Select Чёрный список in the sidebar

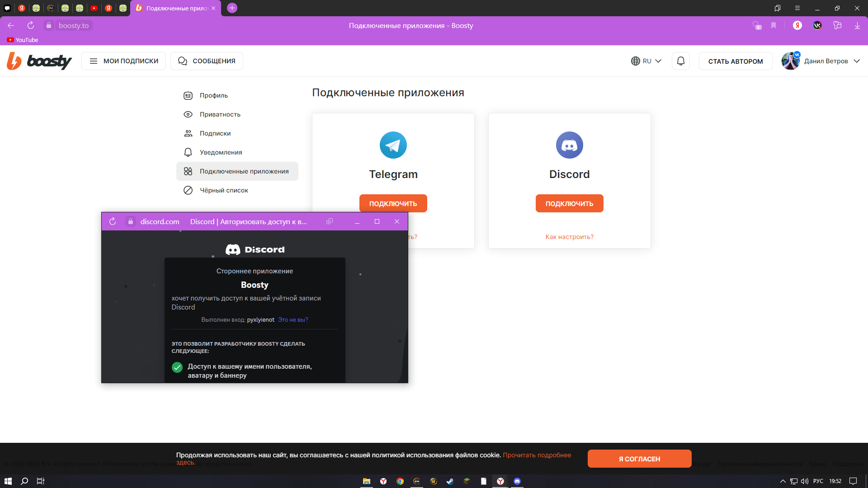[224, 190]
